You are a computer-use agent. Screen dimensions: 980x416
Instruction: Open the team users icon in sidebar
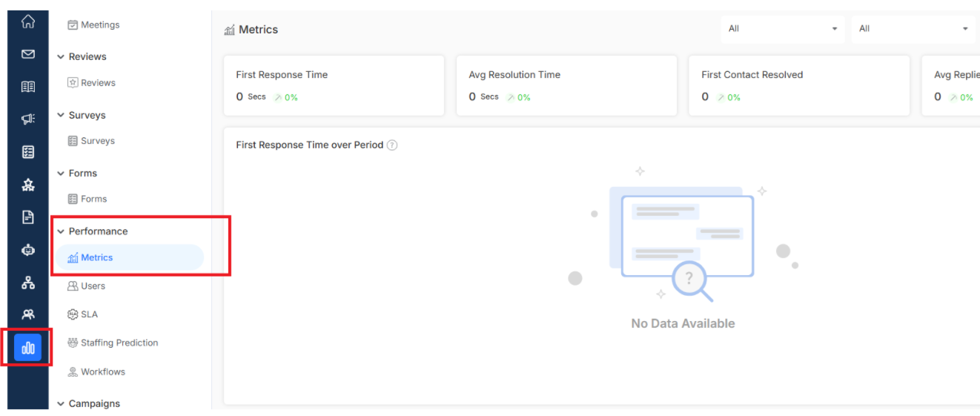point(28,314)
